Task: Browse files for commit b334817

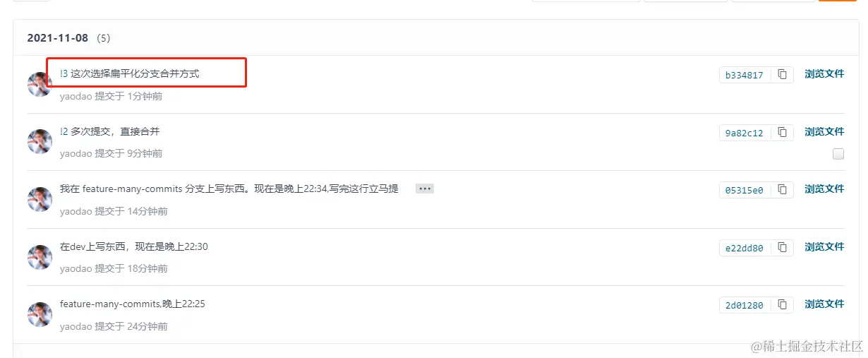Action: [824, 73]
